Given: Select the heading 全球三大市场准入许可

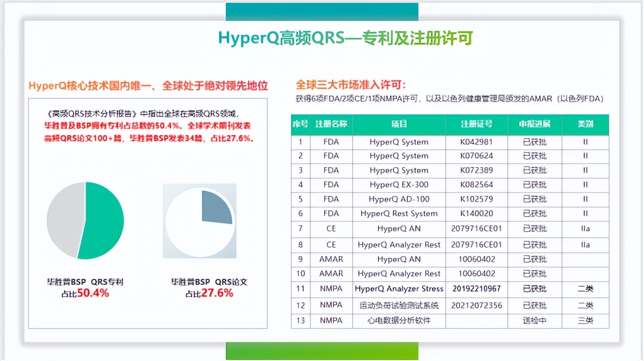Looking at the screenshot, I should (351, 85).
